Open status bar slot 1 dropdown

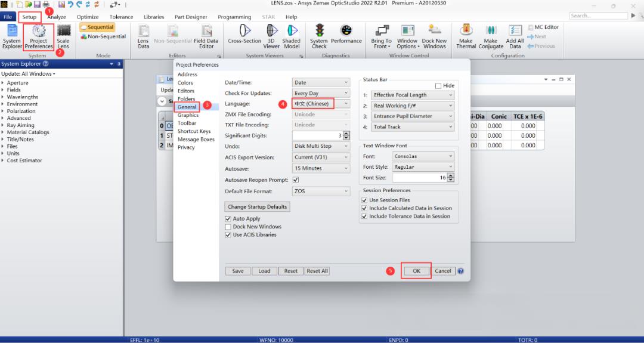(x=413, y=95)
